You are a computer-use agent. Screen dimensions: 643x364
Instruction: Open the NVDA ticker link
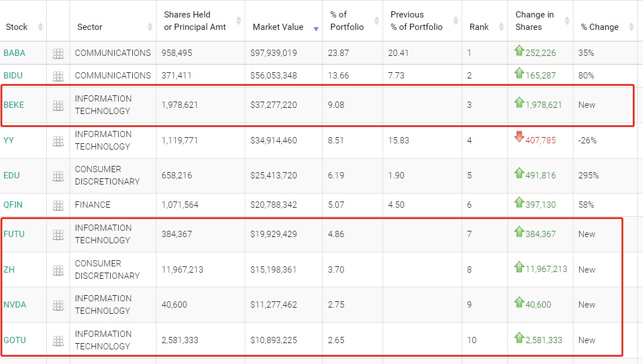(15, 305)
